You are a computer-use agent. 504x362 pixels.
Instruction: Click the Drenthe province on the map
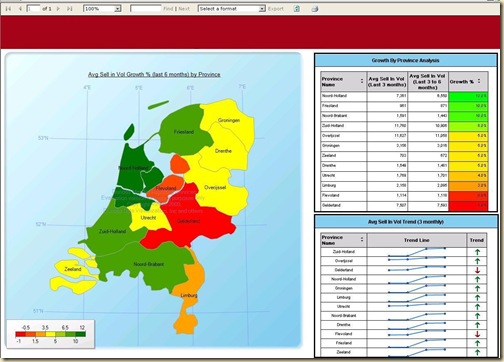[x=223, y=151]
